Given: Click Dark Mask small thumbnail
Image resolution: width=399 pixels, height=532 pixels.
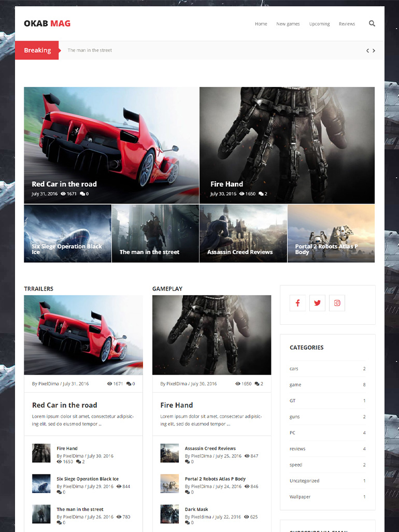Looking at the screenshot, I should pos(169,514).
